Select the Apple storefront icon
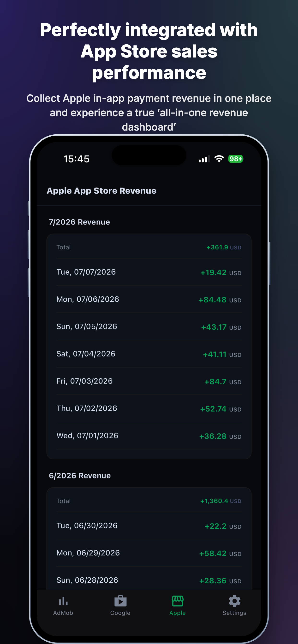Image resolution: width=298 pixels, height=644 pixels. click(177, 601)
